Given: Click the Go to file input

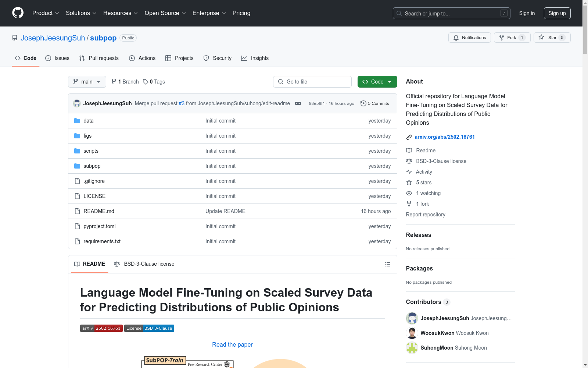Looking at the screenshot, I should 312,82.
